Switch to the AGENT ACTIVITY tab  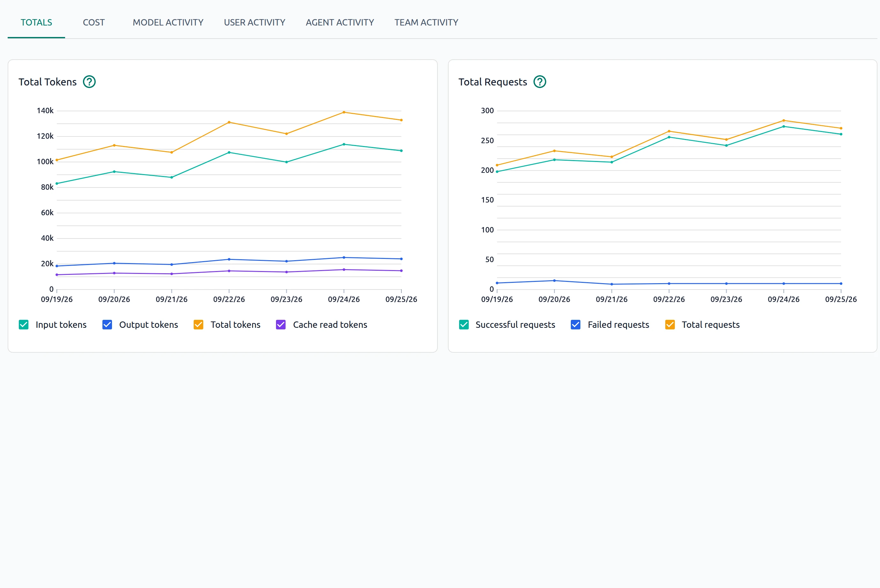[340, 23]
